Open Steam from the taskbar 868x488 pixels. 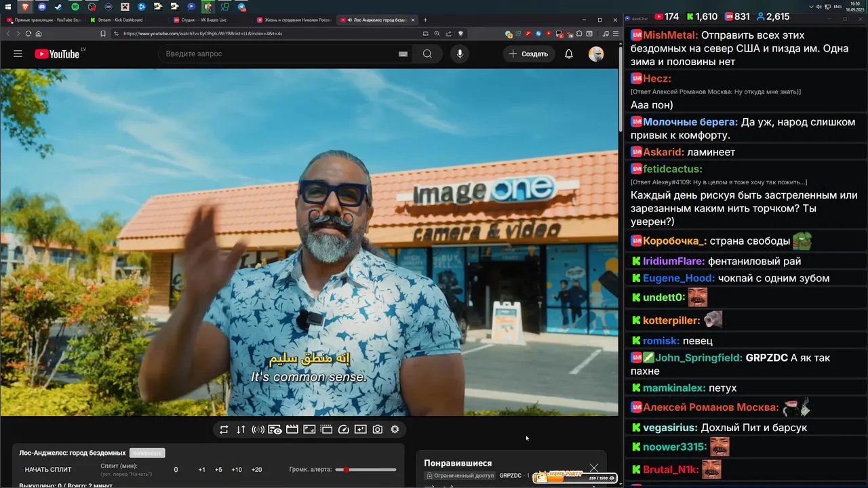58,7
